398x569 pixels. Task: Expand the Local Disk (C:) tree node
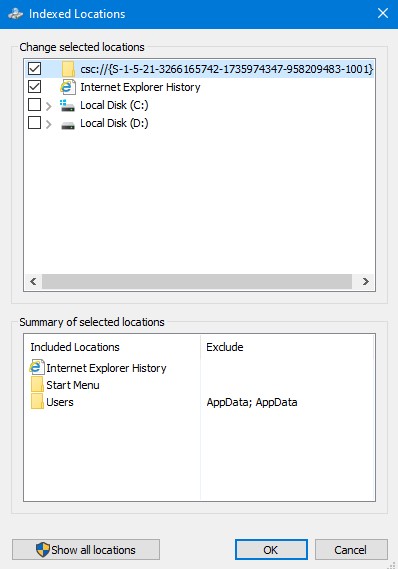pyautogui.click(x=49, y=106)
